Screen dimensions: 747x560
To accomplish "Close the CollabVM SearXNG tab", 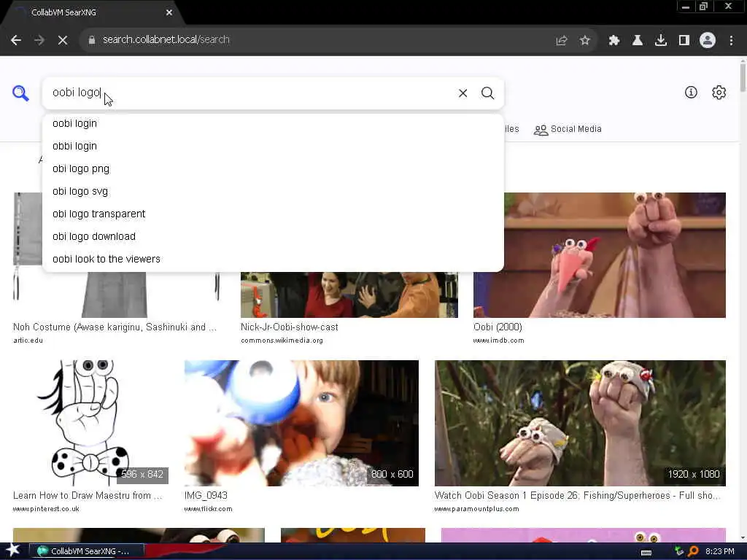I will tap(169, 12).
